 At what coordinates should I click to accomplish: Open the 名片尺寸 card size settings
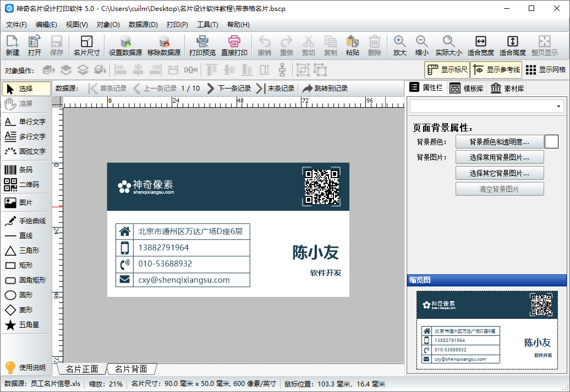tap(86, 46)
